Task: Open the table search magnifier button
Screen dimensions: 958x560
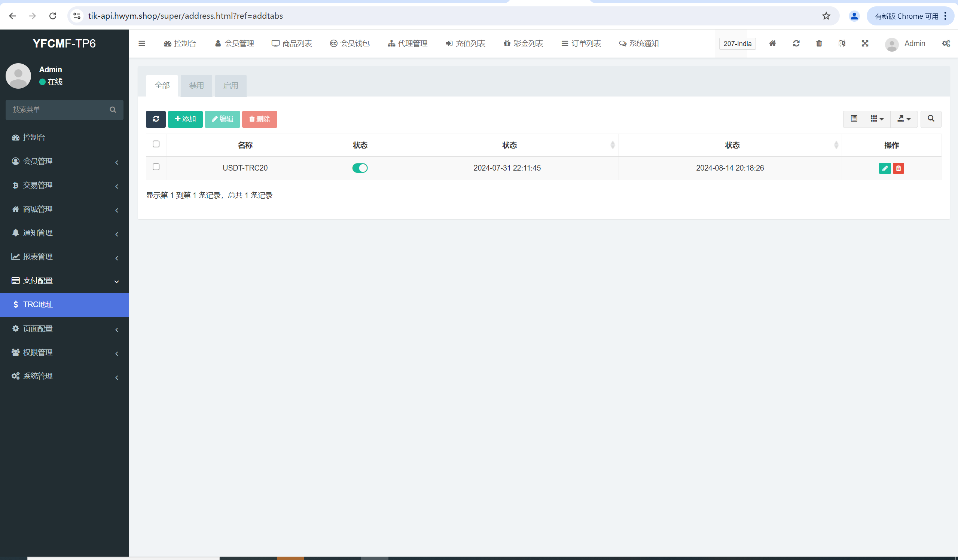Action: click(x=931, y=119)
